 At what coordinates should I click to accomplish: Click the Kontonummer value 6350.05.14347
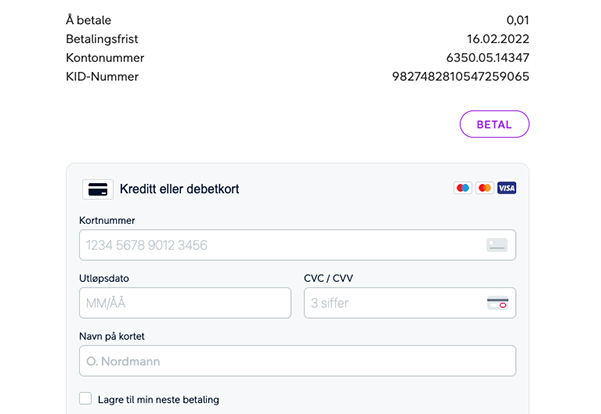click(488, 58)
